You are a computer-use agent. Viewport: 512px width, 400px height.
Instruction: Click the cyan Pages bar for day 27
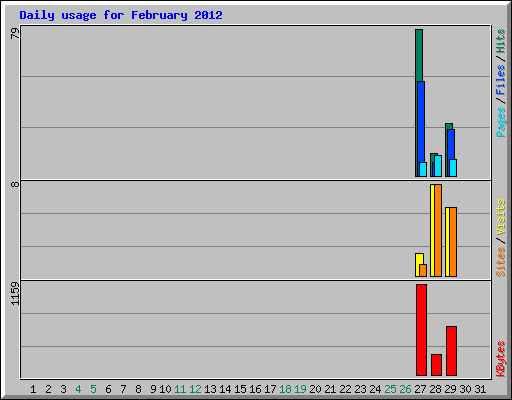tap(423, 169)
